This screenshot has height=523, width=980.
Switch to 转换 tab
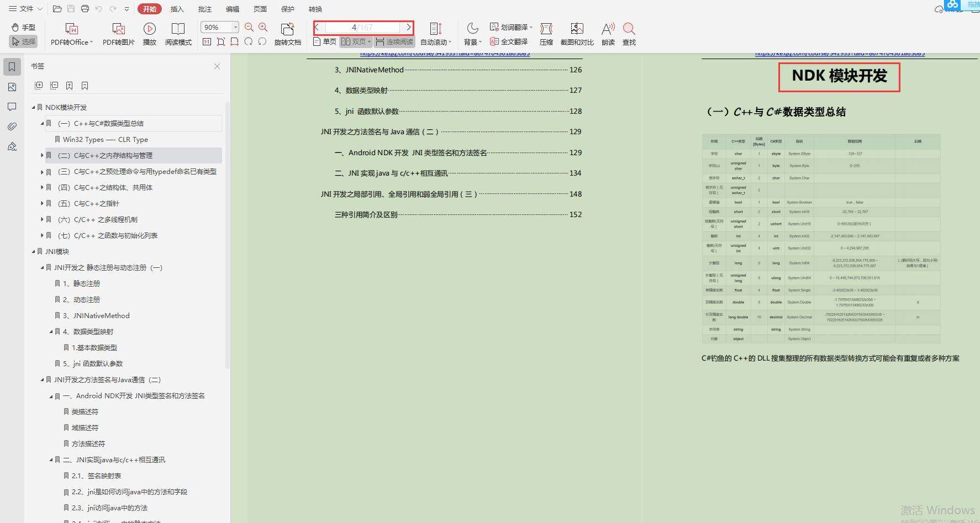click(315, 9)
